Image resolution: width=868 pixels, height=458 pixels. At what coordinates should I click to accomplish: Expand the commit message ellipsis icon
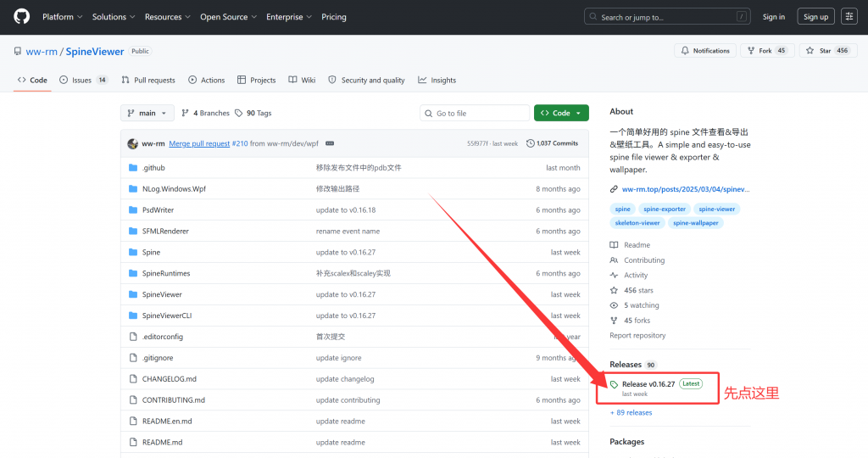[x=330, y=143]
